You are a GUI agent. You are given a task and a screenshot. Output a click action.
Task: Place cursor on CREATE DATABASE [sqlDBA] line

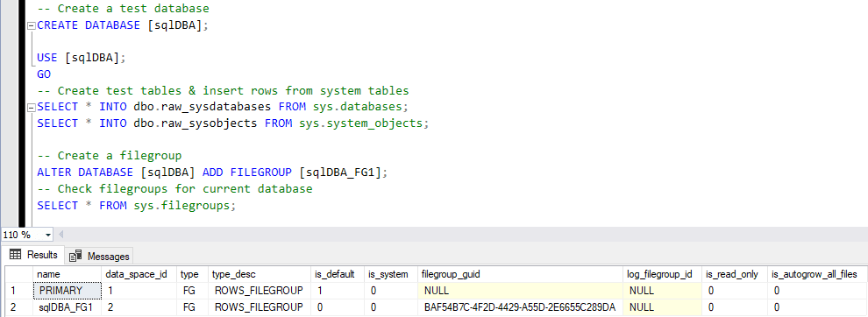point(123,25)
